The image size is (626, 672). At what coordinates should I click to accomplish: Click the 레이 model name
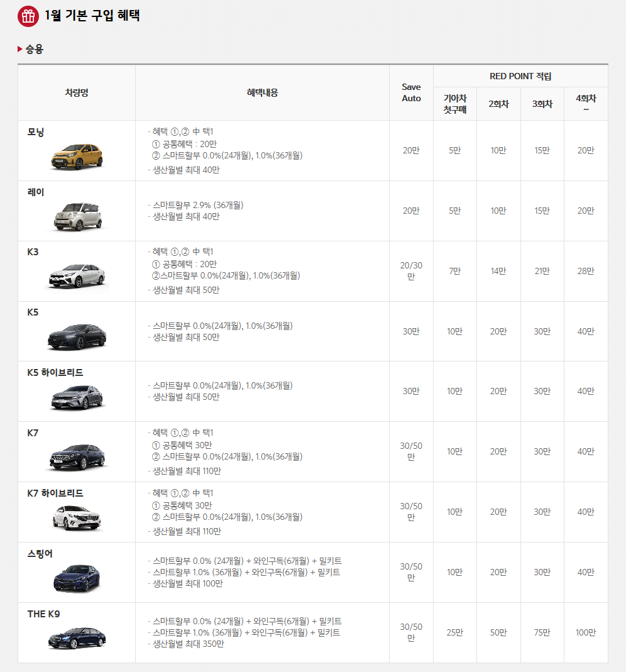point(36,192)
